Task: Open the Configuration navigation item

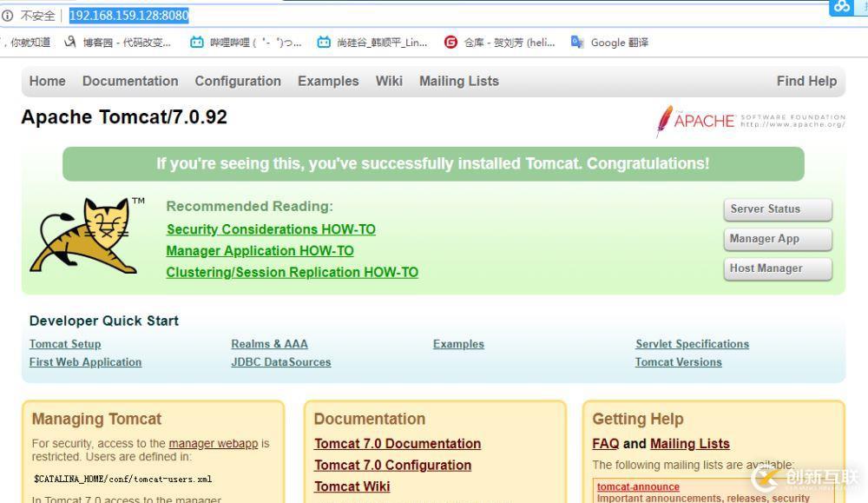Action: click(238, 81)
